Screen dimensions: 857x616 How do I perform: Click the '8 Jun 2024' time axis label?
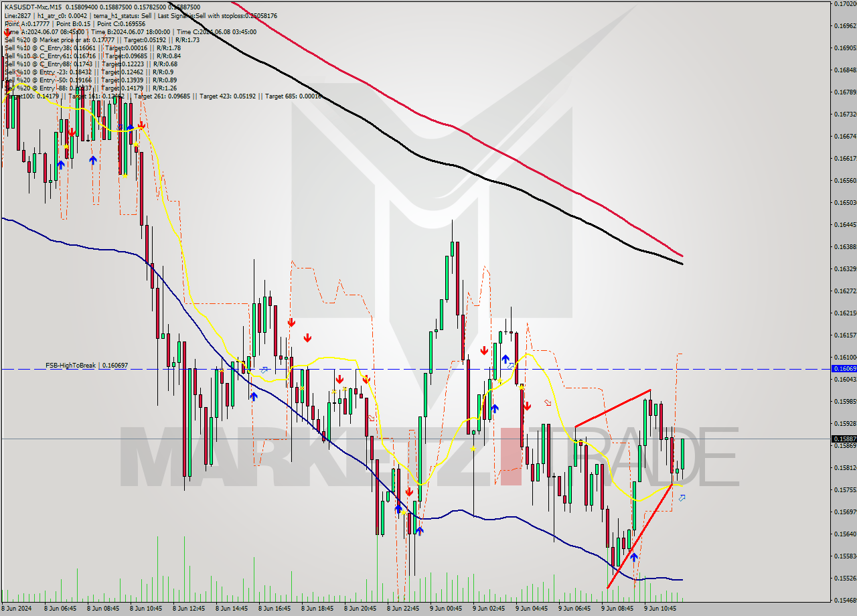[x=16, y=609]
